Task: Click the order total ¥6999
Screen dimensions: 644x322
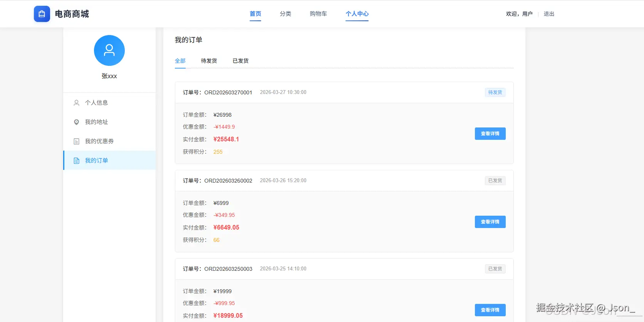Action: pos(221,203)
